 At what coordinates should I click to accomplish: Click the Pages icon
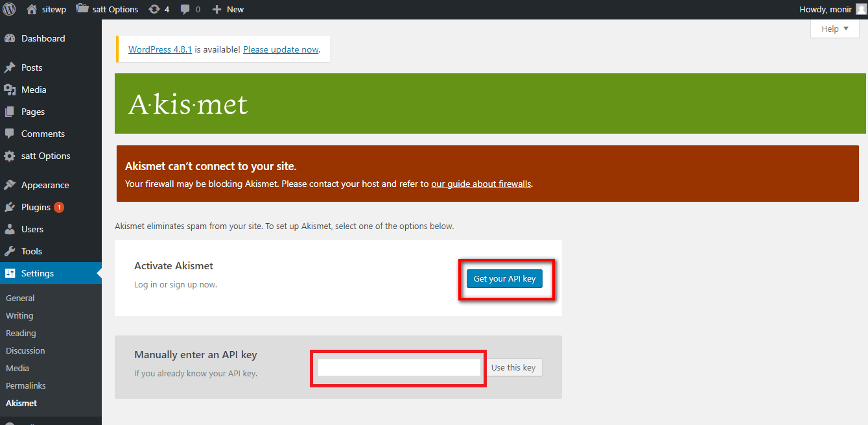pos(10,112)
